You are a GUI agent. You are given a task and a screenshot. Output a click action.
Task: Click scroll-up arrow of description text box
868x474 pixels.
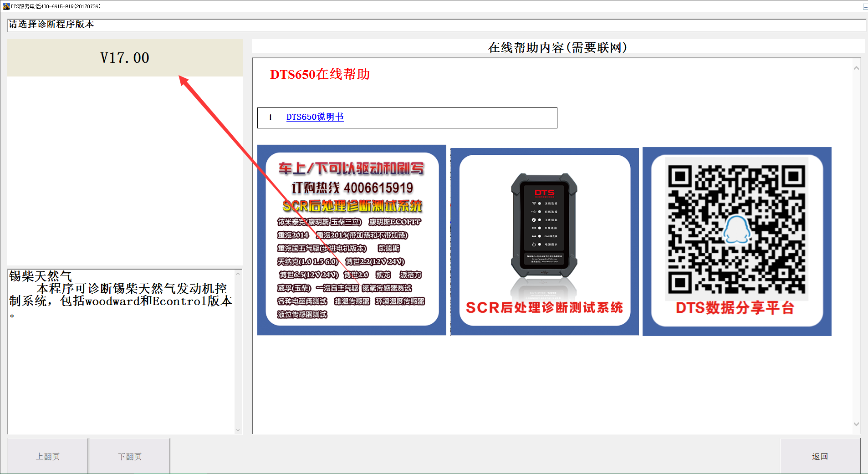238,274
